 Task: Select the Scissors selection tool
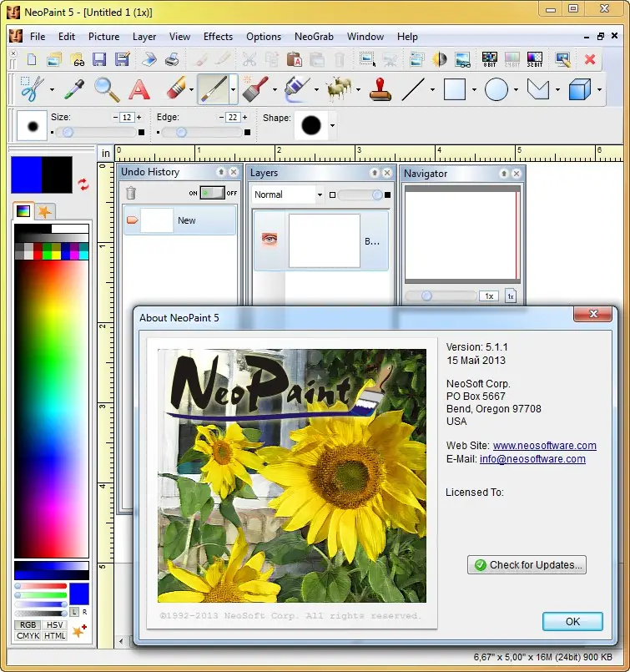(33, 89)
